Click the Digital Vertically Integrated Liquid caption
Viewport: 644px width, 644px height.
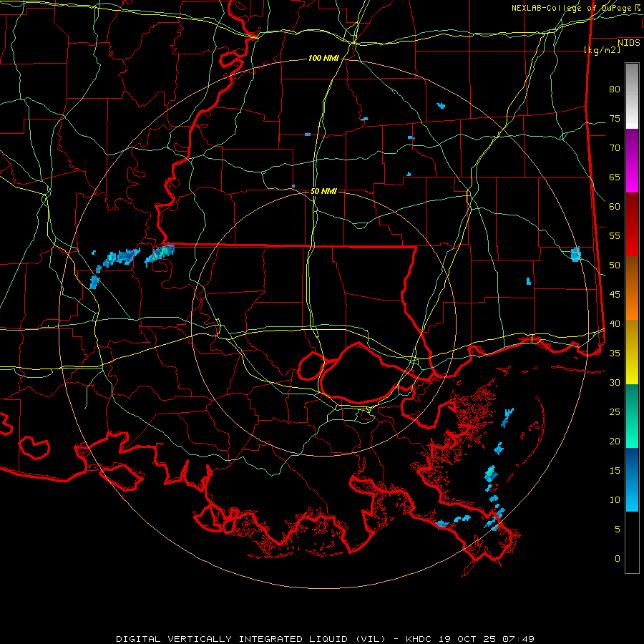click(x=326, y=639)
